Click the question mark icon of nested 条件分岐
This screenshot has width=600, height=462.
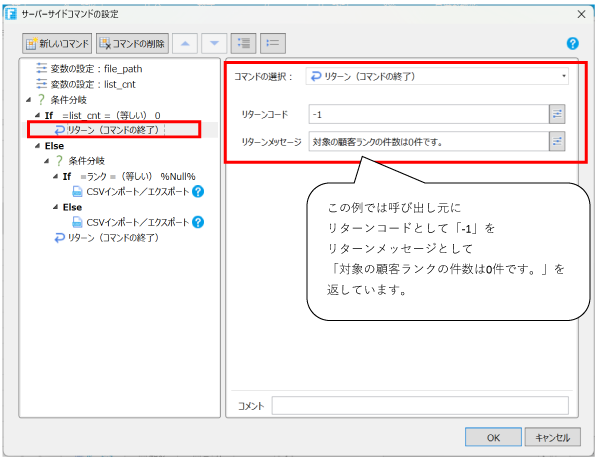59,161
